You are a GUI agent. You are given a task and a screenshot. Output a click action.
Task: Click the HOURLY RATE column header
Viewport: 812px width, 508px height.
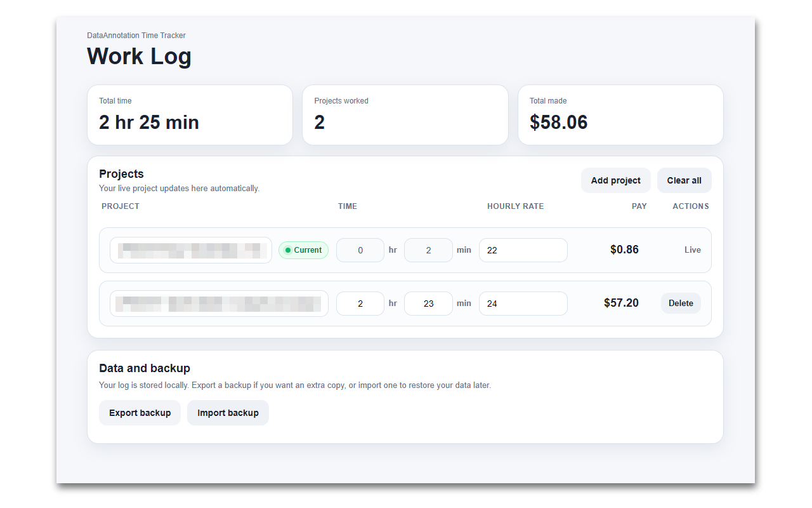[x=515, y=206]
